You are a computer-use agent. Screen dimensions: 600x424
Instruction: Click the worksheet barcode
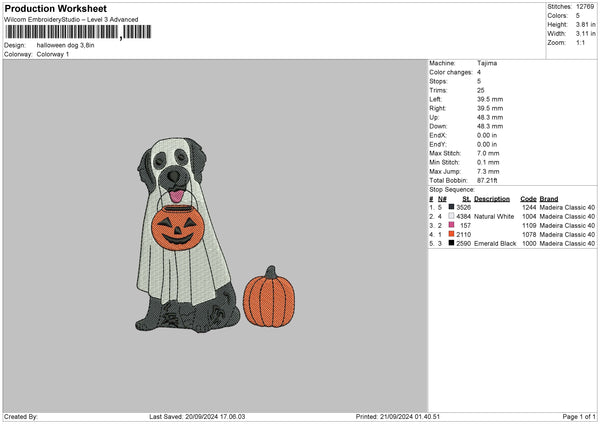78,32
